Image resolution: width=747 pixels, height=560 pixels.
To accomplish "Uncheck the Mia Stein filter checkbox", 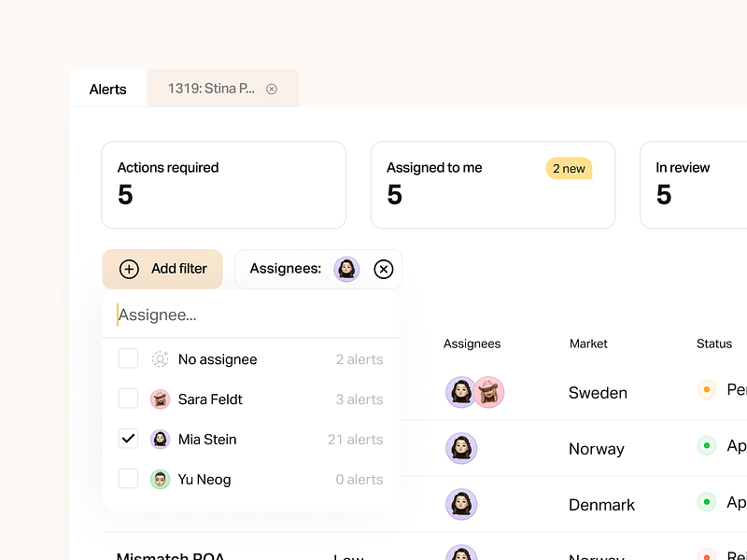I will [128, 439].
